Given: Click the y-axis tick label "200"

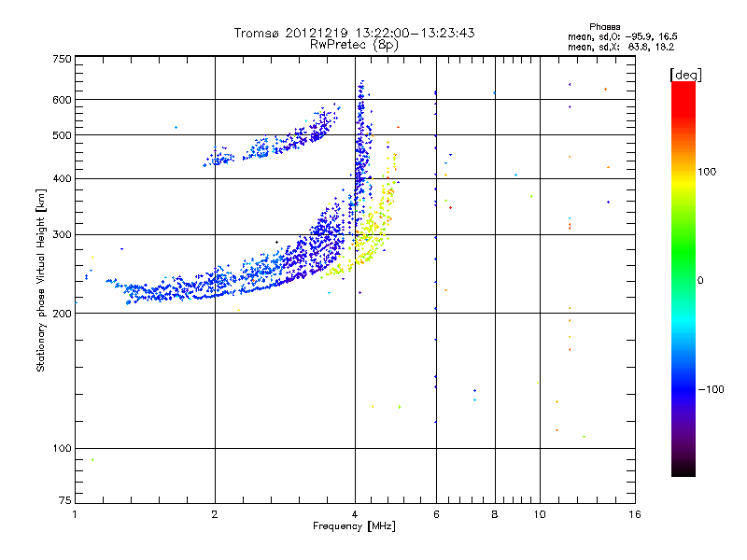Looking at the screenshot, I should click(62, 314).
